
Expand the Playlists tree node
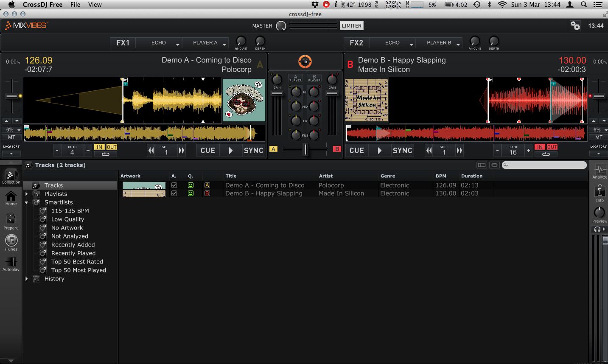click(27, 194)
